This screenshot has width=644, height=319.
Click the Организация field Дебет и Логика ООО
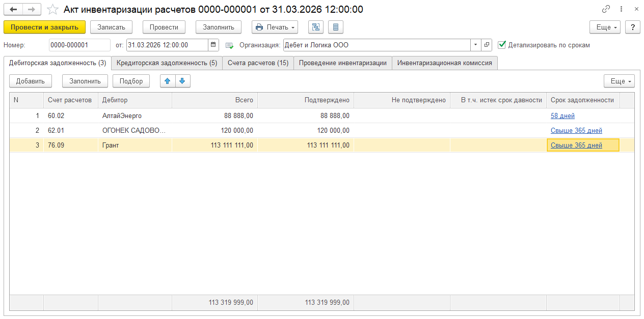coord(377,45)
